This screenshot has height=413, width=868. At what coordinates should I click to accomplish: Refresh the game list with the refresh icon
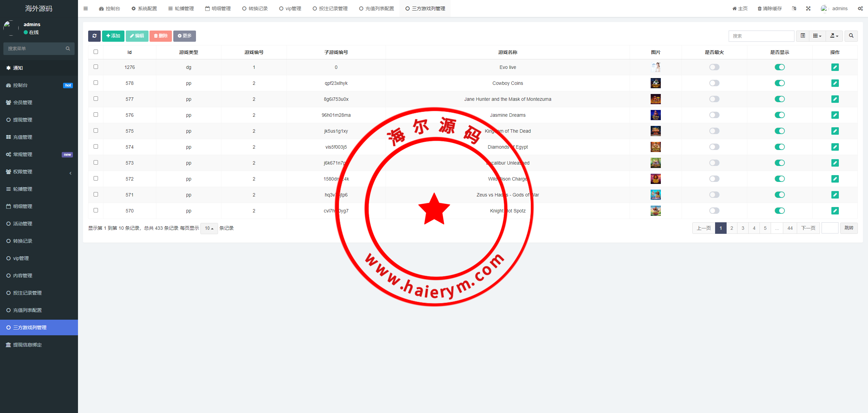point(94,36)
